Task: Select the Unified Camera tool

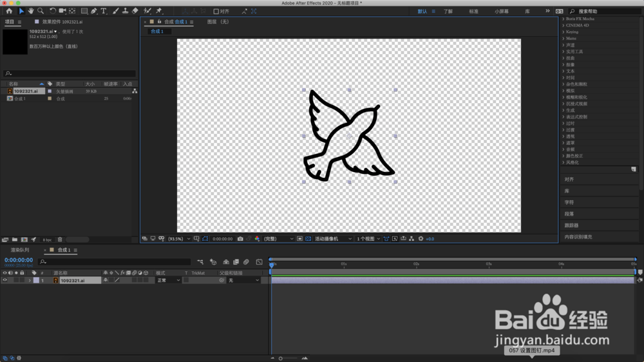Action: (x=62, y=11)
